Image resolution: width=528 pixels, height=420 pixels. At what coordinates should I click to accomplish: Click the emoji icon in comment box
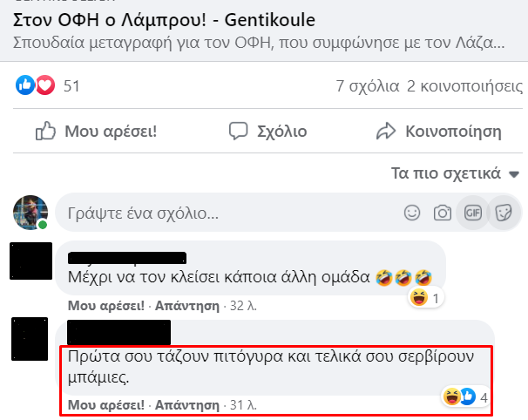(x=413, y=213)
